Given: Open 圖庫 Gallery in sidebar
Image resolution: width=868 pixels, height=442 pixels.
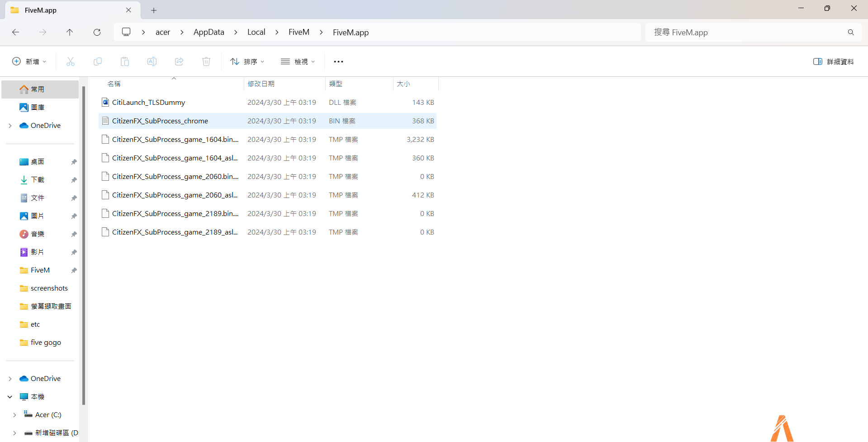Looking at the screenshot, I should click(x=40, y=108).
